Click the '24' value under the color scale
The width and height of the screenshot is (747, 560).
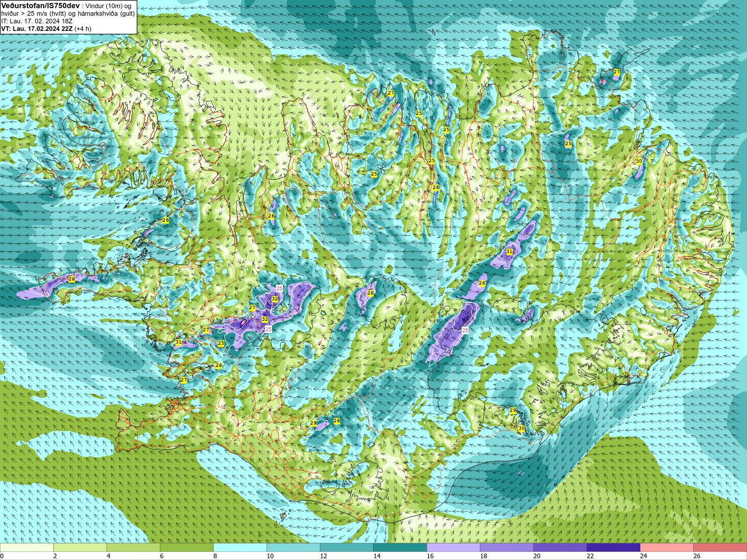click(643, 556)
